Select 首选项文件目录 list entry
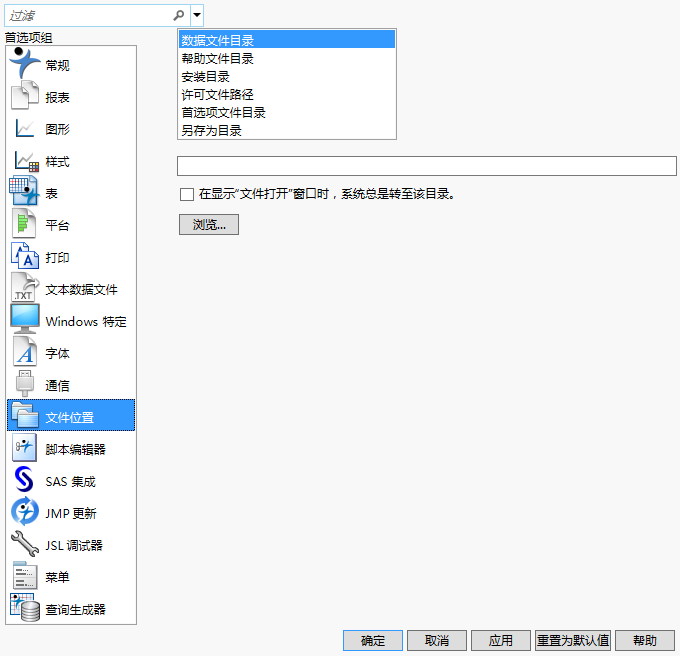This screenshot has height=656, width=680. pyautogui.click(x=287, y=113)
